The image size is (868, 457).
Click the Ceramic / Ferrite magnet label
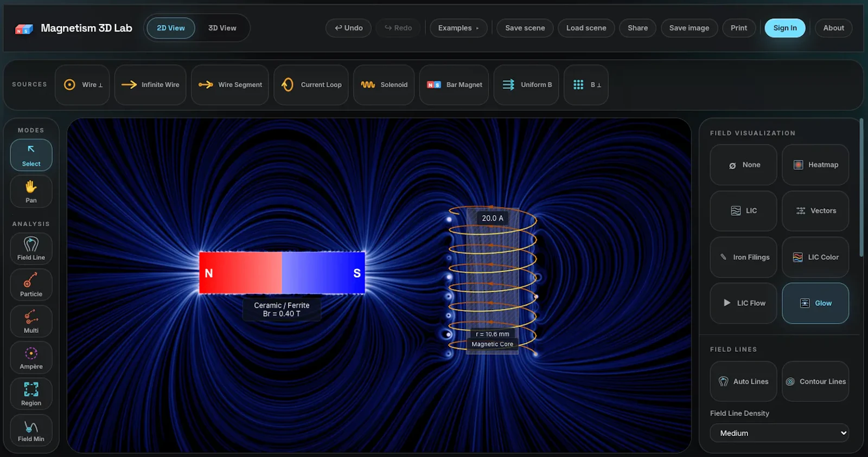(x=282, y=310)
